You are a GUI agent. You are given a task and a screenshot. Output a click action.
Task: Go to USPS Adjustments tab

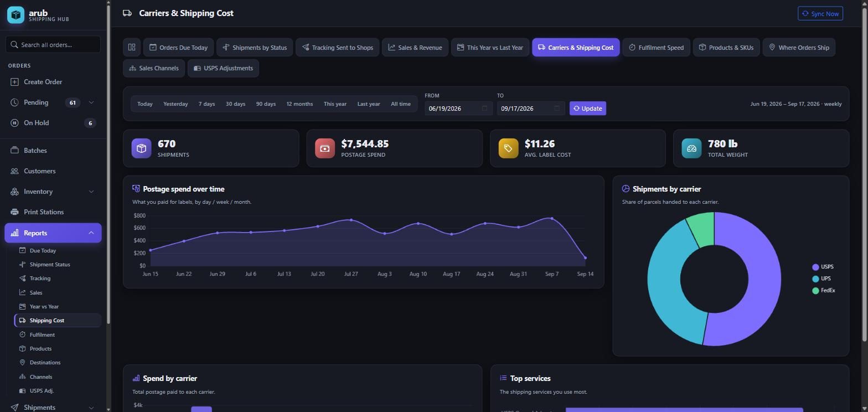click(x=224, y=69)
